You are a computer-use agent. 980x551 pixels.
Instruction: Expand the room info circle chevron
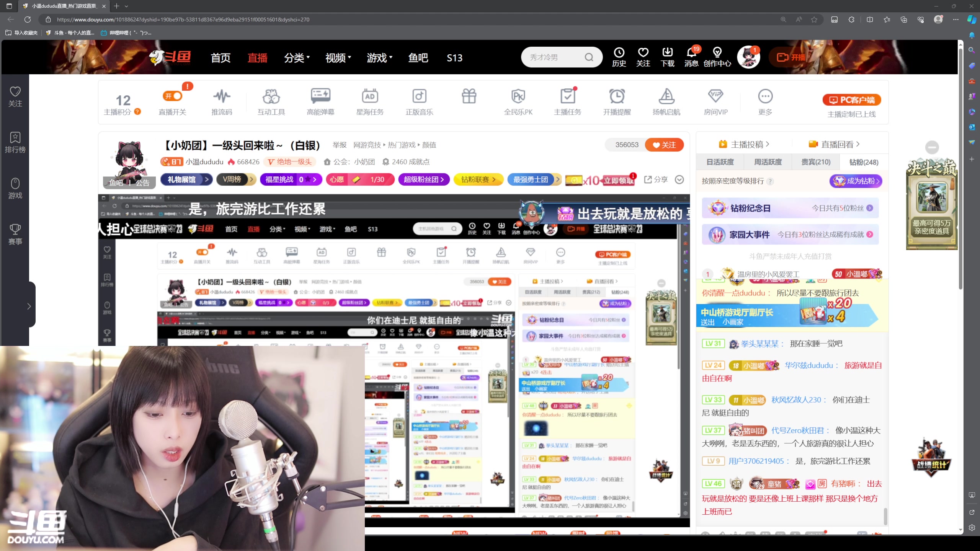coord(679,179)
